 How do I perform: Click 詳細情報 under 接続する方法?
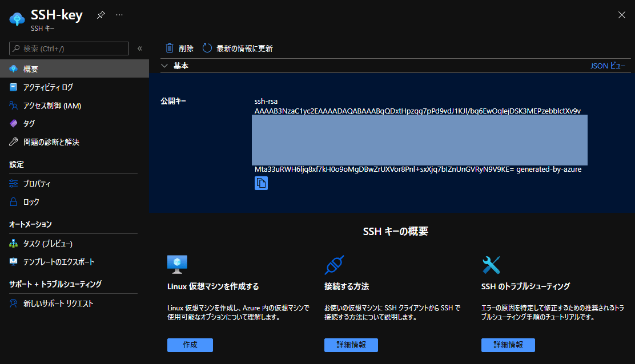click(351, 345)
